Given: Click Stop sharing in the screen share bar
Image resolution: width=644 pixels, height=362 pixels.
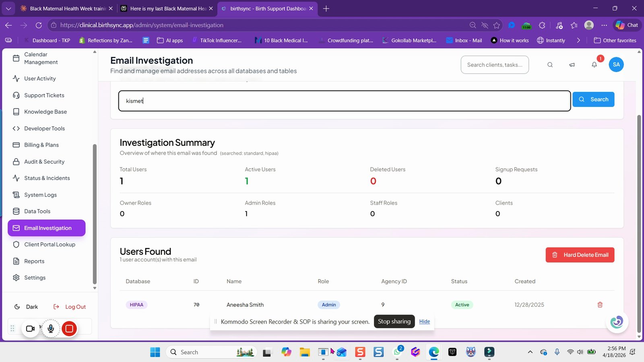Looking at the screenshot, I should pos(394,321).
